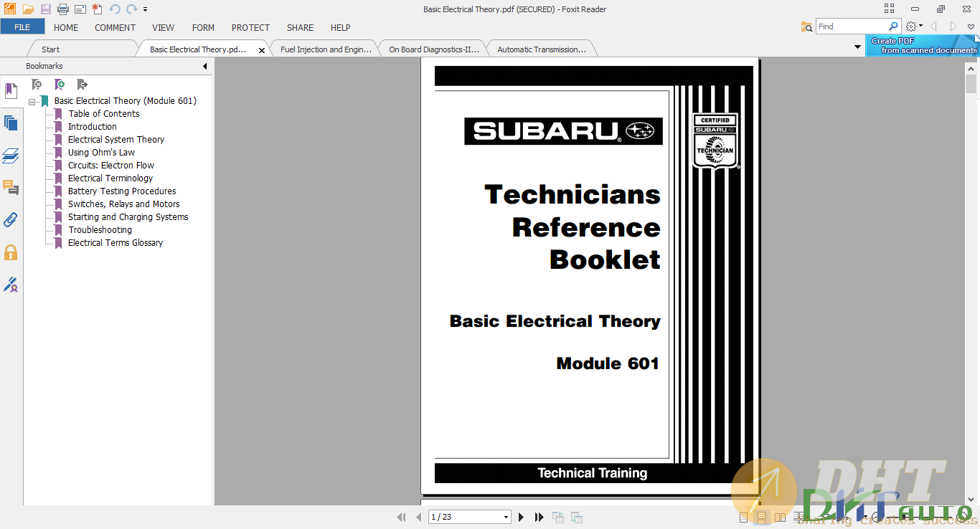
Task: Open the customize quick access toolbar arrow
Action: (146, 9)
